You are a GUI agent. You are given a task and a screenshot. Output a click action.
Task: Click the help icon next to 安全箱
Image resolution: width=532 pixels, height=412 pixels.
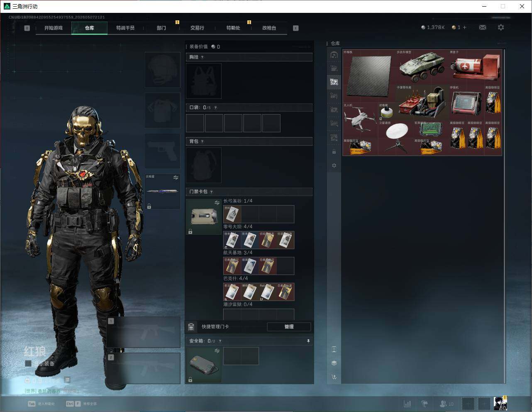[x=220, y=341]
